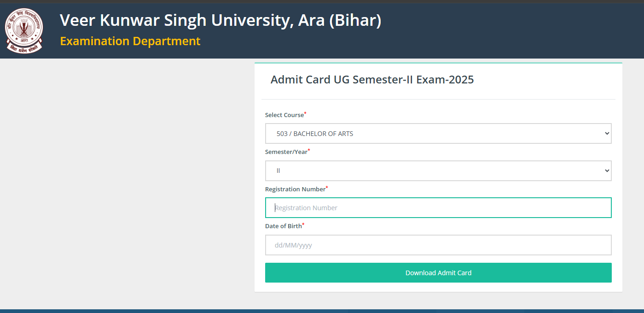Click the Semester/Year field label
The width and height of the screenshot is (644, 313).
point(286,152)
